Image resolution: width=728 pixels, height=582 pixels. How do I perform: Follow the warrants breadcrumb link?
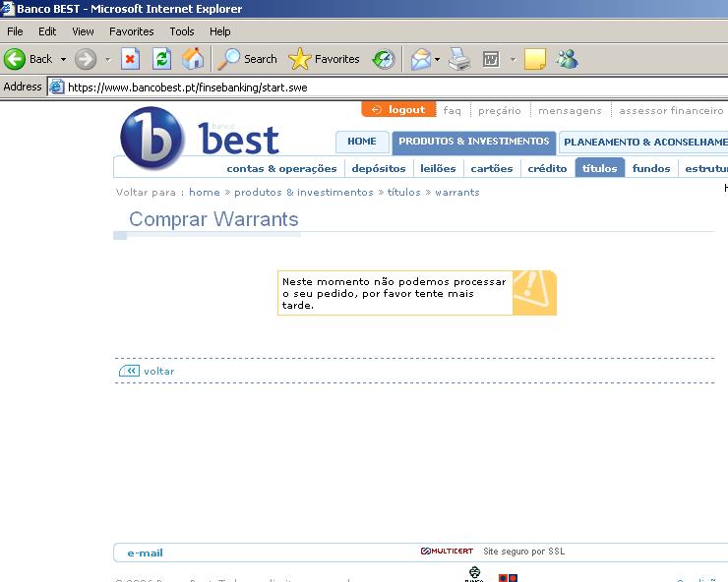coord(457,192)
